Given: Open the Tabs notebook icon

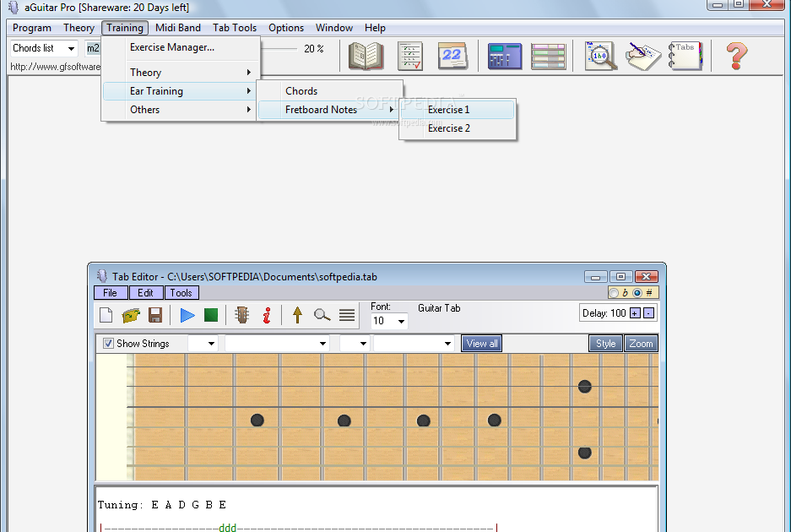Looking at the screenshot, I should (x=685, y=56).
